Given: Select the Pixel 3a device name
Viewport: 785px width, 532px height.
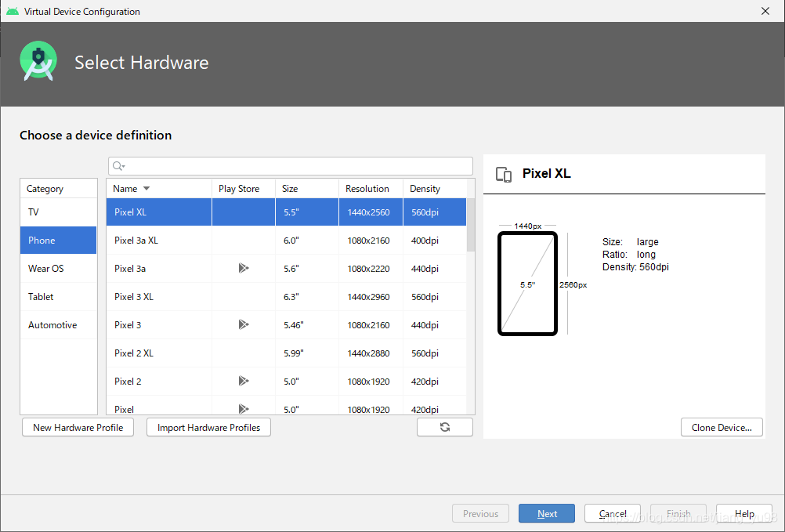Looking at the screenshot, I should pos(130,269).
